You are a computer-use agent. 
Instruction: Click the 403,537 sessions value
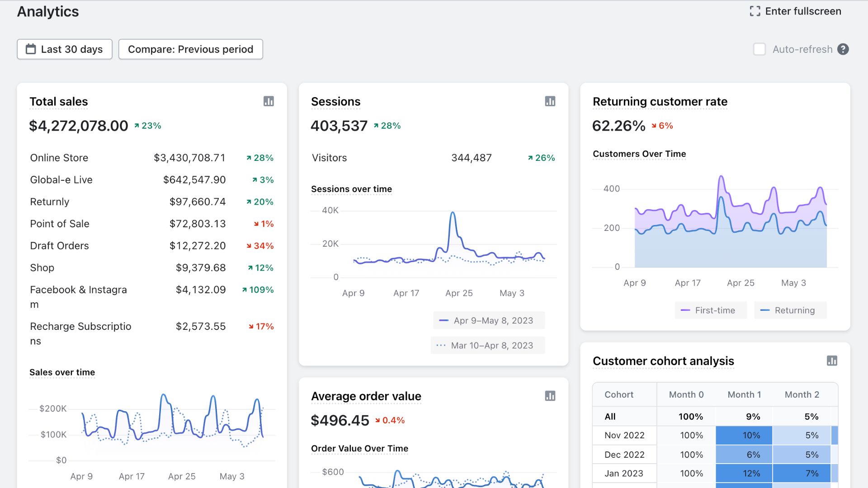point(339,126)
